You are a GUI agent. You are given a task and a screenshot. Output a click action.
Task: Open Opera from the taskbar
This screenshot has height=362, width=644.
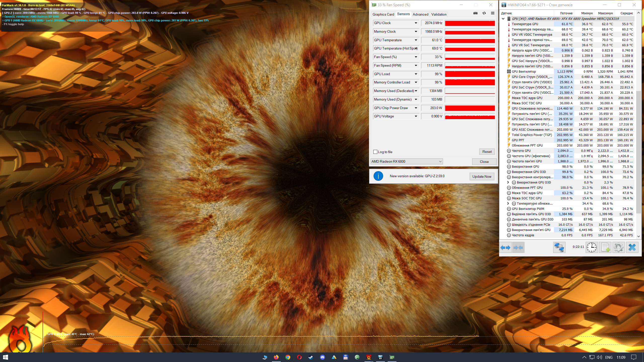(x=299, y=357)
